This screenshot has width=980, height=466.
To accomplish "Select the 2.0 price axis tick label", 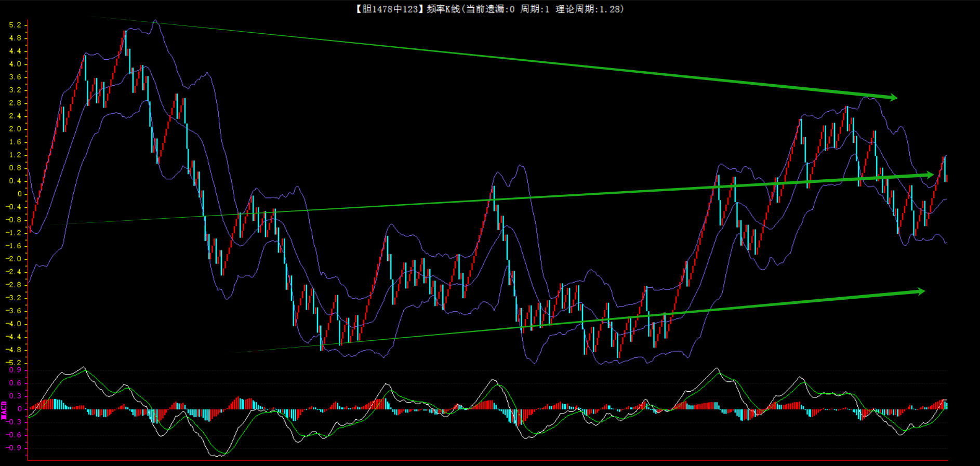I will pyautogui.click(x=15, y=129).
